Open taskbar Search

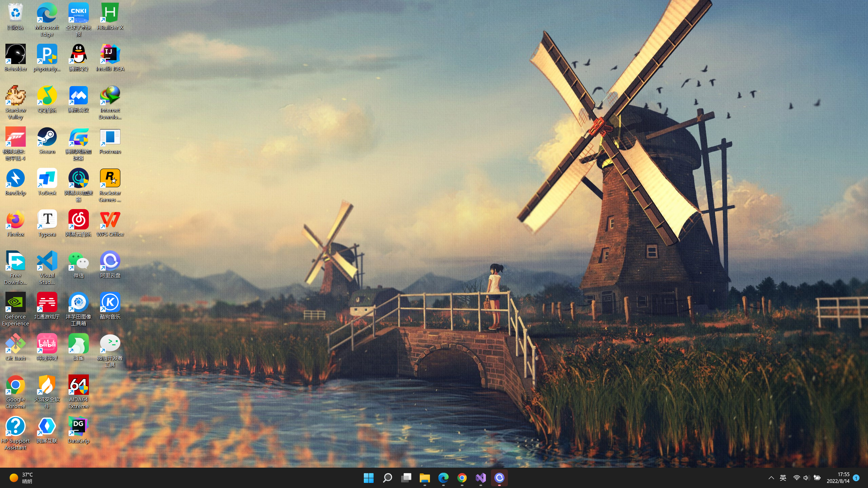[387, 478]
